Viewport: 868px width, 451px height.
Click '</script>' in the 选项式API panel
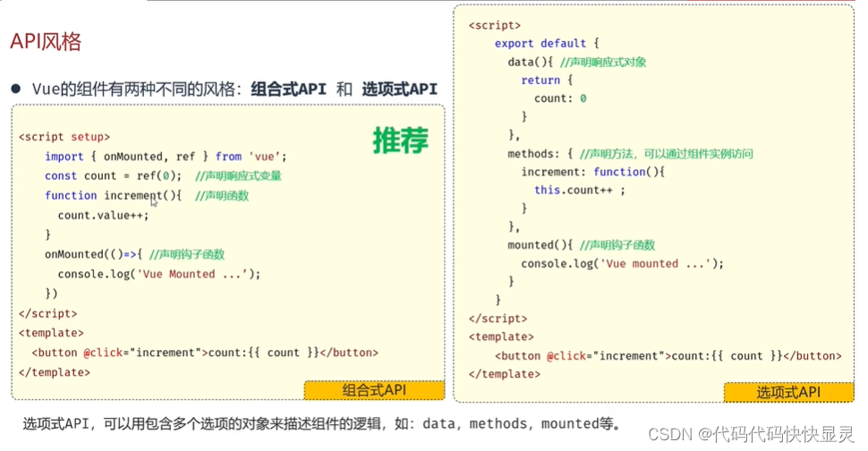tap(498, 319)
